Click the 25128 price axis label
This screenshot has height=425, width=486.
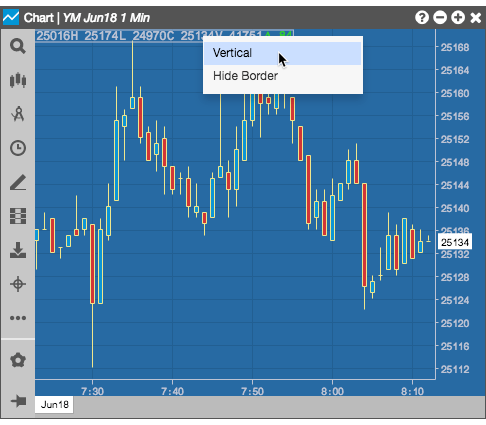(x=455, y=277)
